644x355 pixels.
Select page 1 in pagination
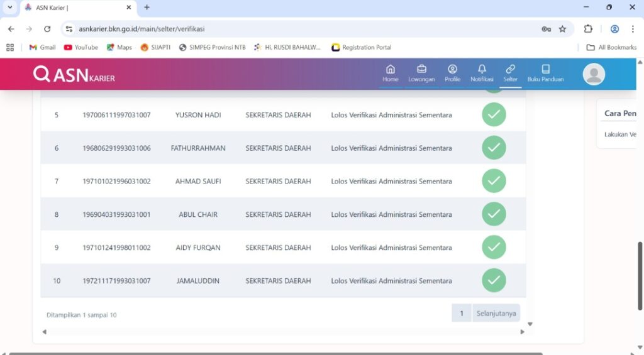461,313
